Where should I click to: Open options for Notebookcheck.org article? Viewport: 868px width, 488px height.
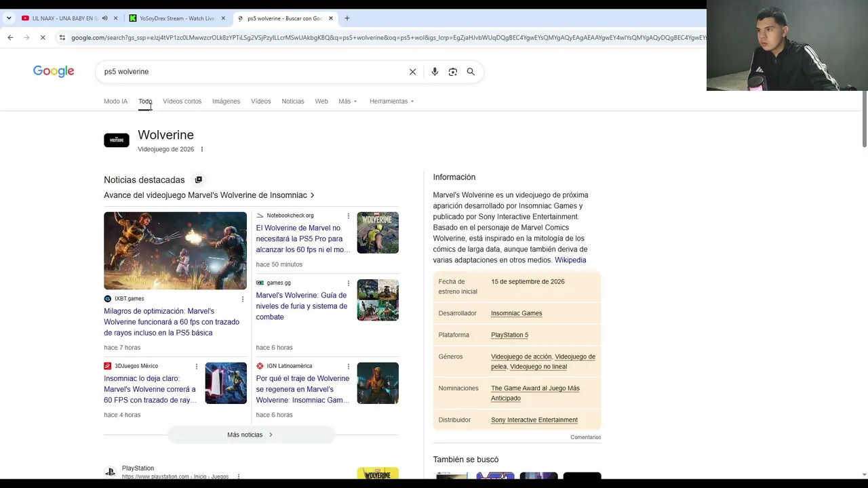(x=349, y=216)
